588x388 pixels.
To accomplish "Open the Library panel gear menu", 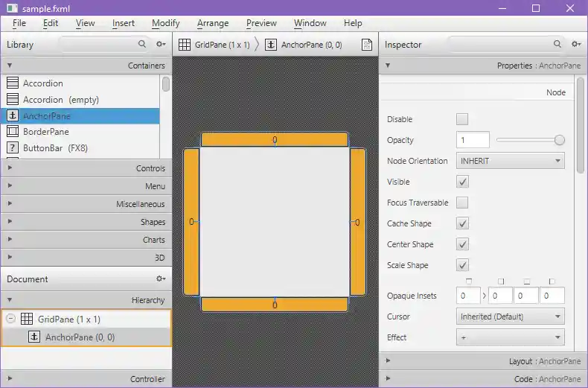I will click(160, 45).
